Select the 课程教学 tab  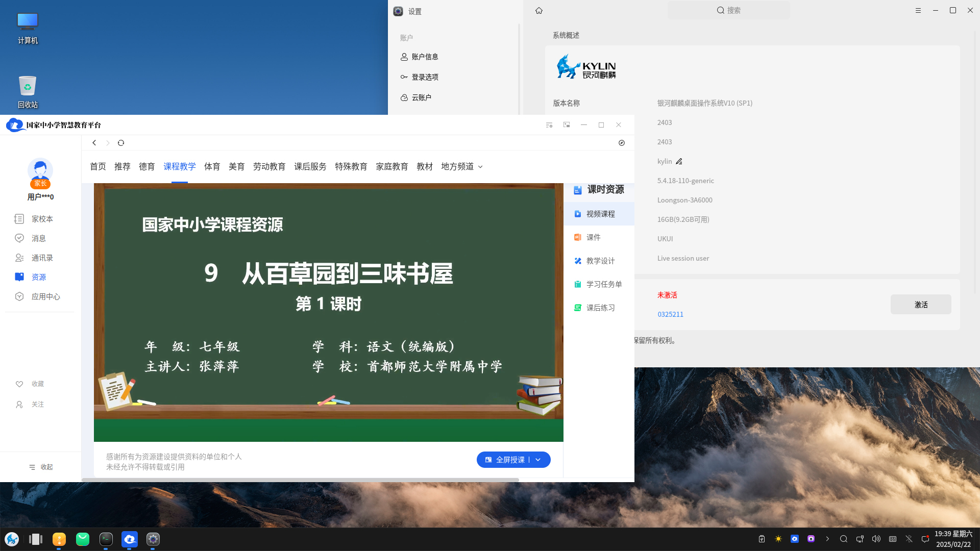[x=180, y=166]
